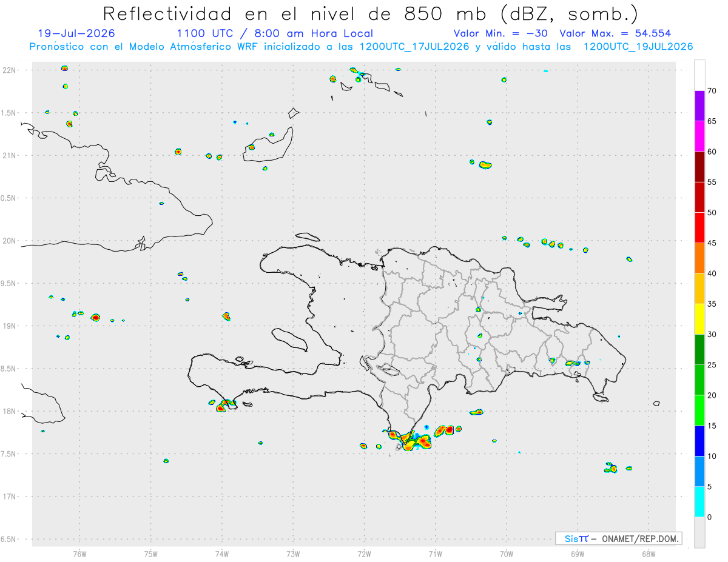Click the dark green 25–30 dBZ colorbar segment
The height and width of the screenshot is (562, 728).
699,349
